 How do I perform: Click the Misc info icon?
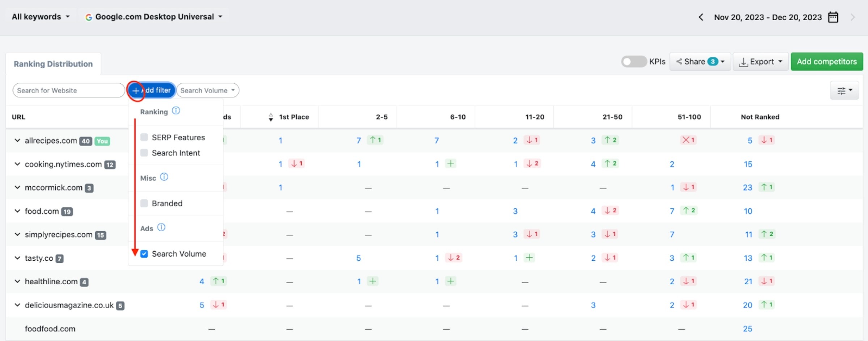pos(164,177)
